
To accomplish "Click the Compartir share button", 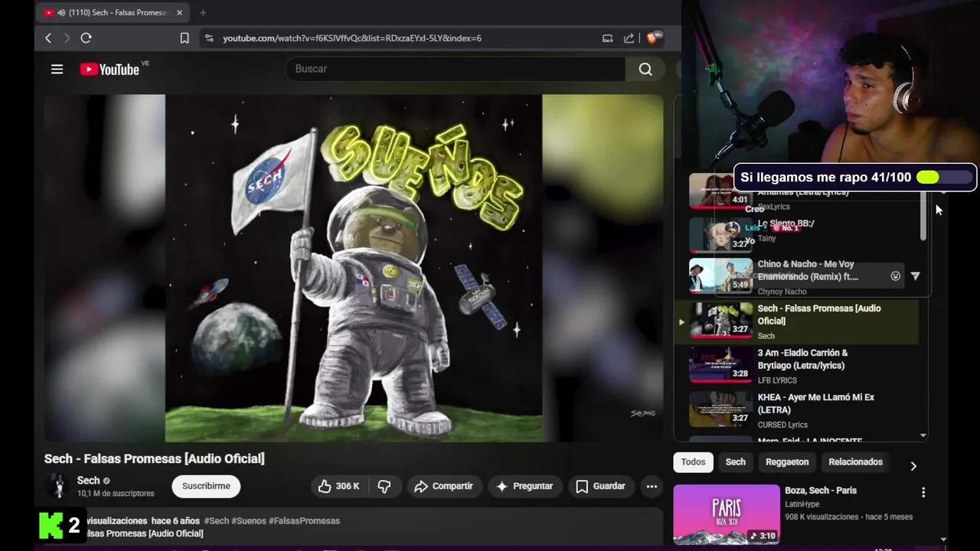I will coord(443,486).
